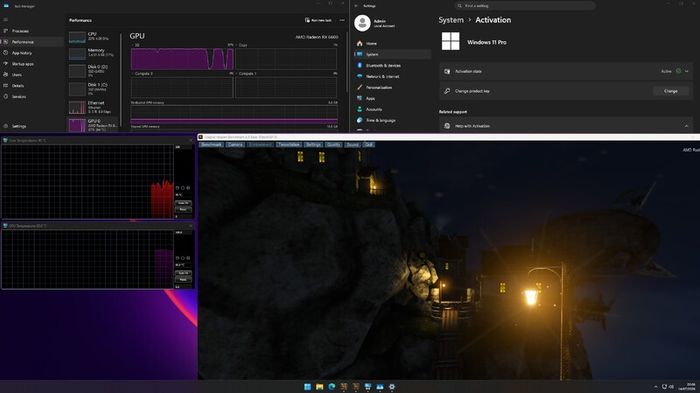Select GPU 0 in performance list
The image size is (700, 393).
click(93, 125)
